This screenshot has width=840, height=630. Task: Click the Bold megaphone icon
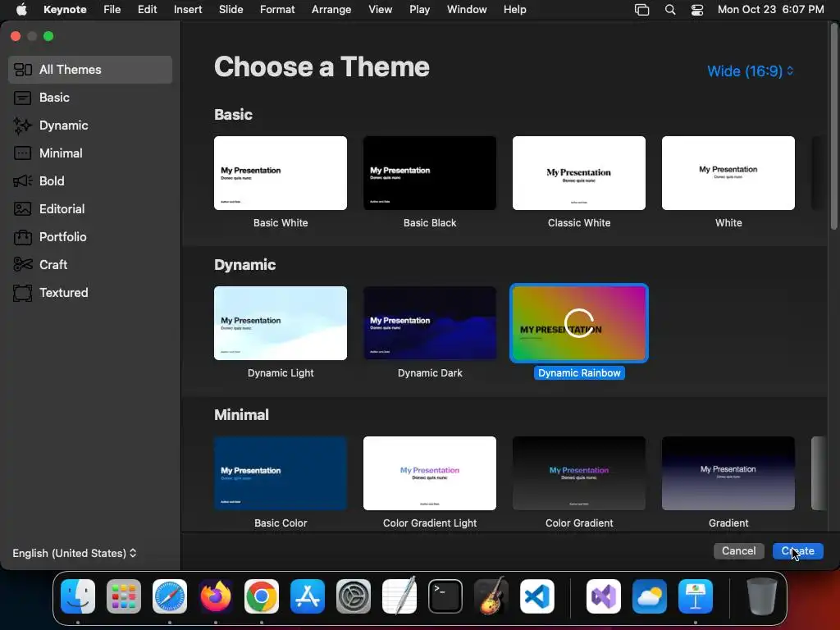point(22,181)
